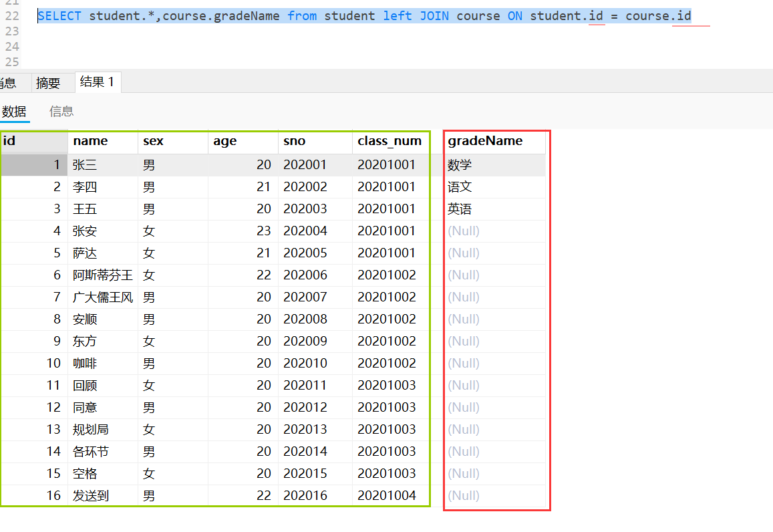Select the cell containing 王五
Image resolution: width=773 pixels, height=532 pixels.
102,209
